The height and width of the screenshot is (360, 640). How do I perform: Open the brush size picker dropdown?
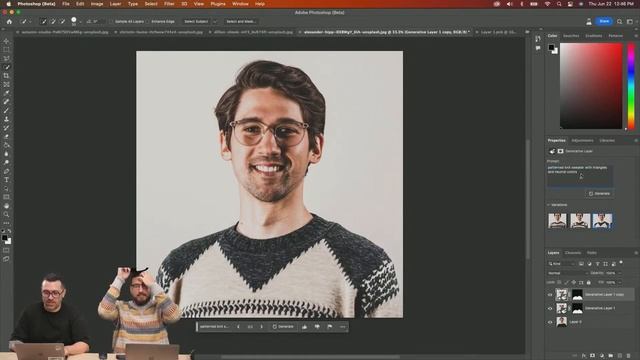click(x=80, y=22)
